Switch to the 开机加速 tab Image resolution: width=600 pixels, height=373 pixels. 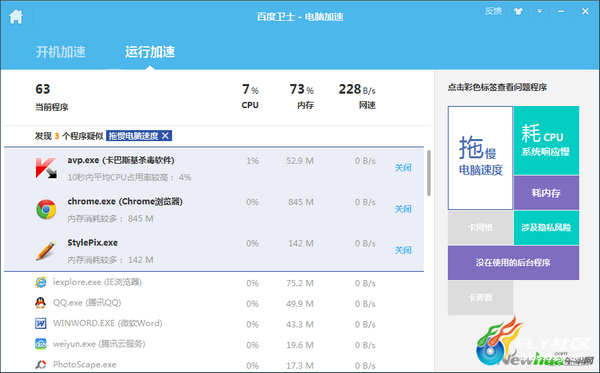pos(61,52)
